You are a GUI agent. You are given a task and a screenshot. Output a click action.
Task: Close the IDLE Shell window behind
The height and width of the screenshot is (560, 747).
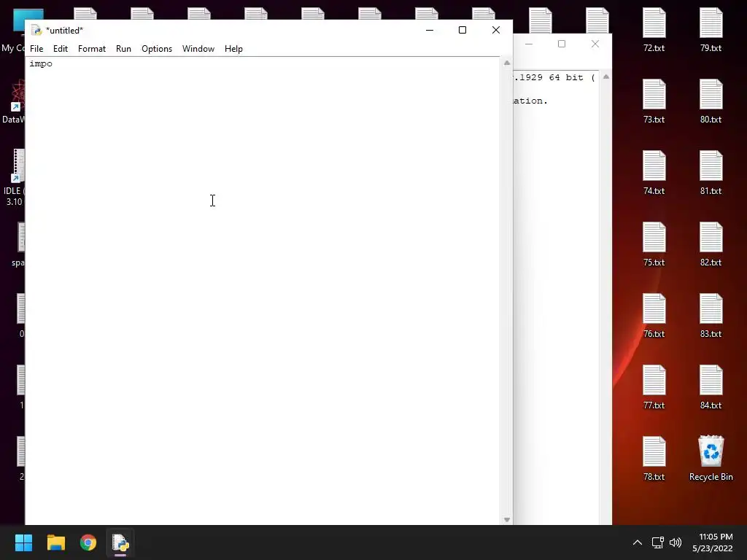595,44
